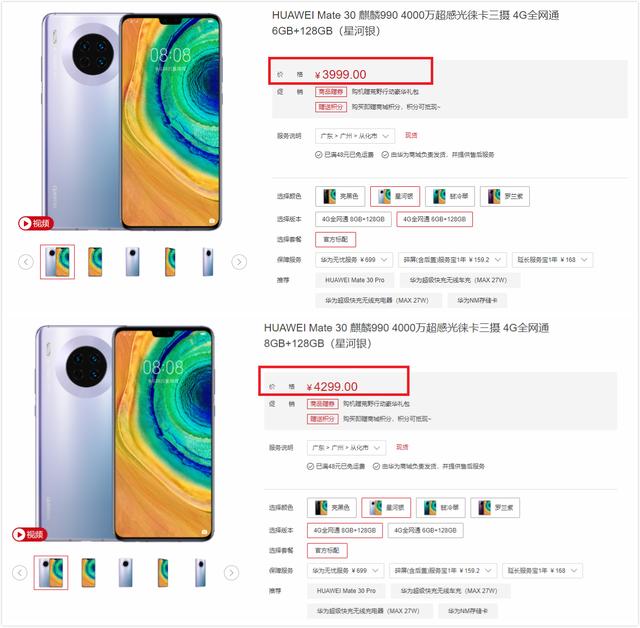The width and height of the screenshot is (640, 628).
Task: Select 4G 8GB+128GB version for top product
Action: (353, 219)
